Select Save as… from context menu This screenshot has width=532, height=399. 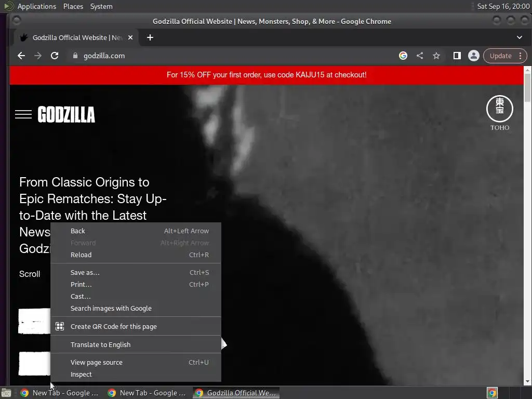(x=136, y=272)
